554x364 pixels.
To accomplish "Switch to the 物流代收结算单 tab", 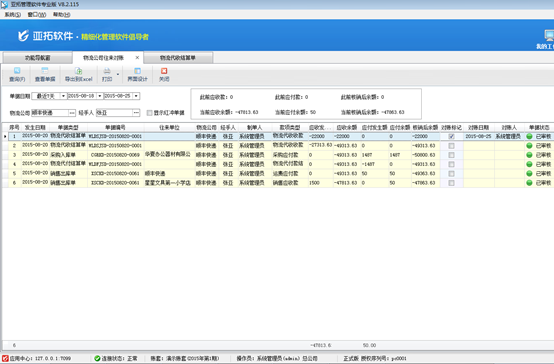I will pos(178,58).
